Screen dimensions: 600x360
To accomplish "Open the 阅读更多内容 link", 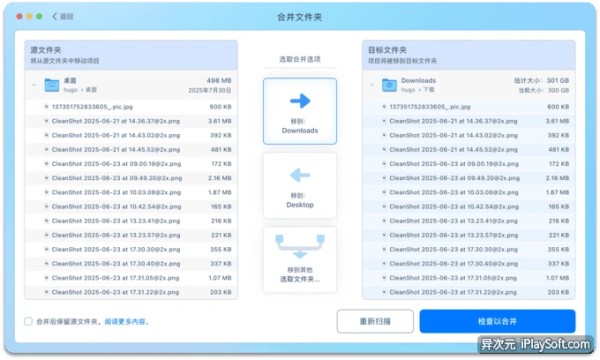I will pos(125,322).
